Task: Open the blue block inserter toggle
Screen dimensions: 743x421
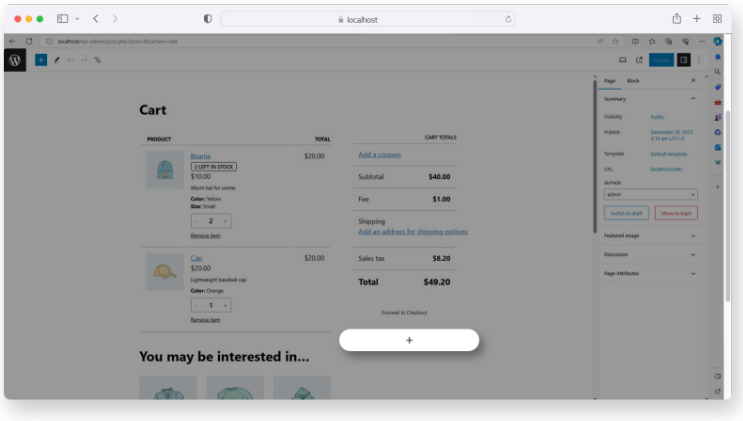Action: (x=41, y=60)
